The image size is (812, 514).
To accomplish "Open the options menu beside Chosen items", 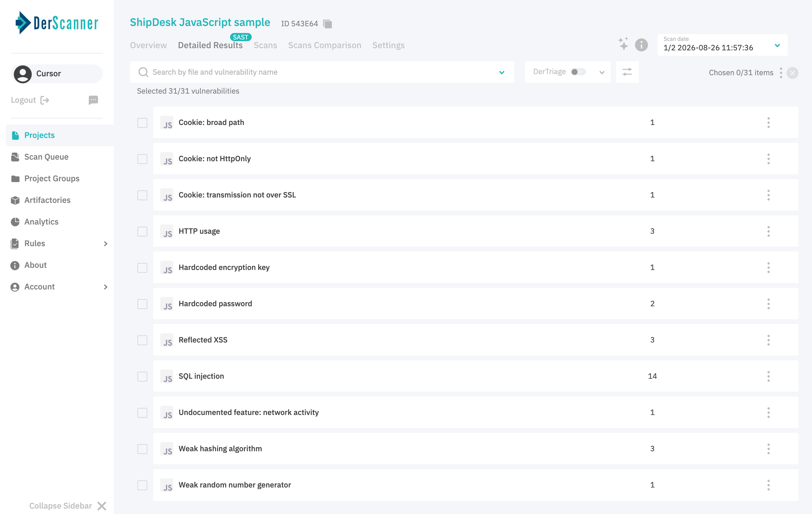I will pos(781,73).
